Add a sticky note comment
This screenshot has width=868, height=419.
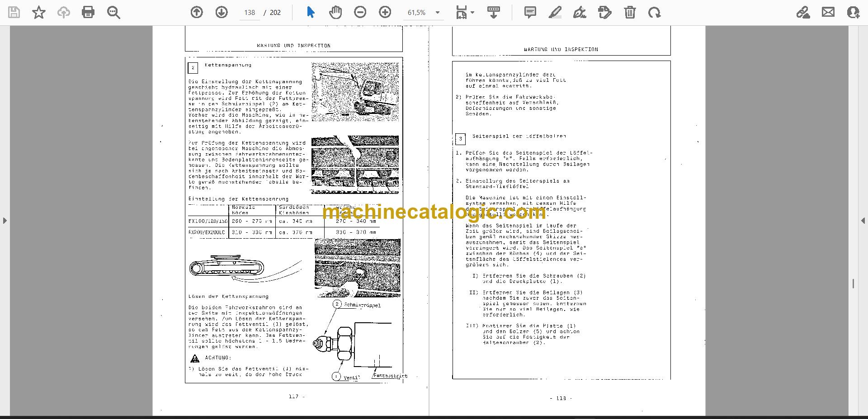pyautogui.click(x=530, y=12)
